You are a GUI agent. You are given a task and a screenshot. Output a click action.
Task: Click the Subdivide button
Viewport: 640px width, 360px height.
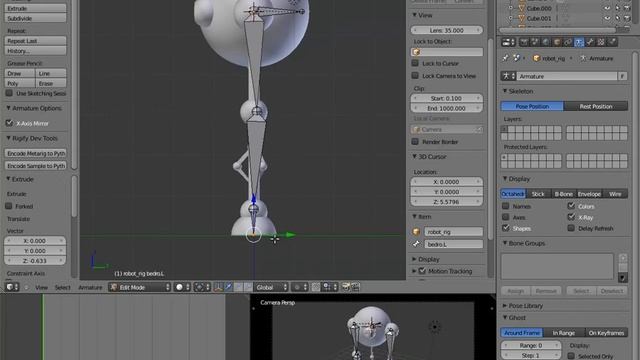(x=35, y=18)
